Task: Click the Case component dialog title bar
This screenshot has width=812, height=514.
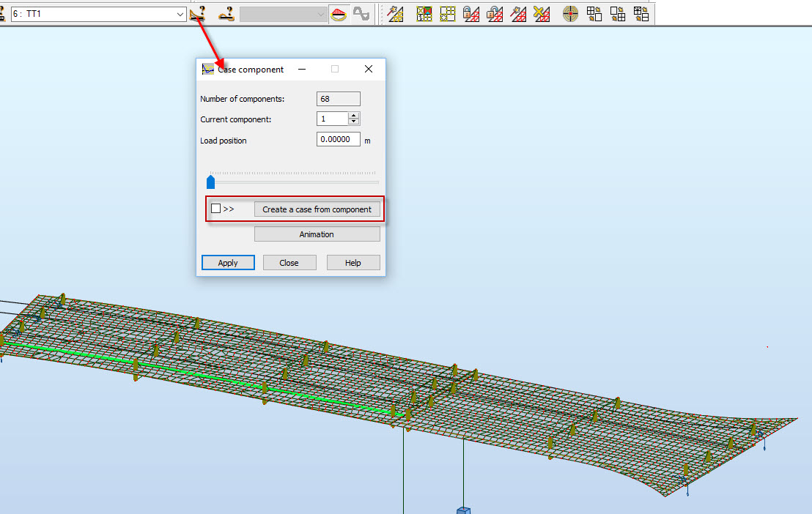Action: click(x=264, y=69)
